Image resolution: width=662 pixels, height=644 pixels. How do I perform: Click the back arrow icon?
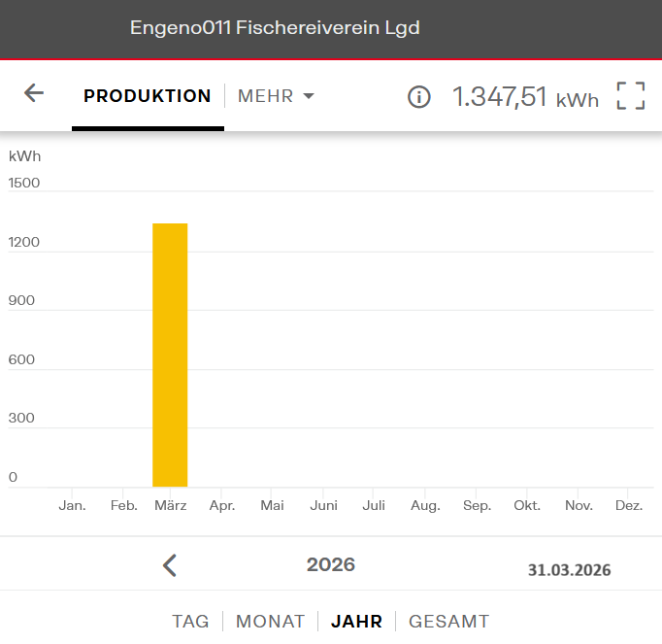pos(34,93)
